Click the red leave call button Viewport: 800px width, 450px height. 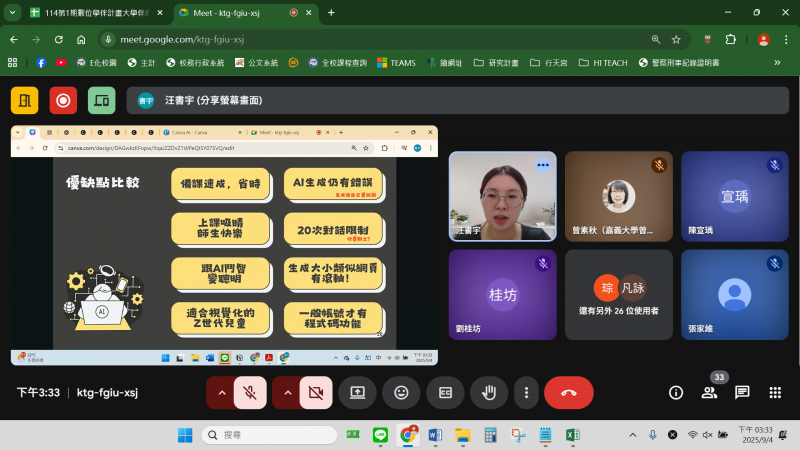point(569,393)
